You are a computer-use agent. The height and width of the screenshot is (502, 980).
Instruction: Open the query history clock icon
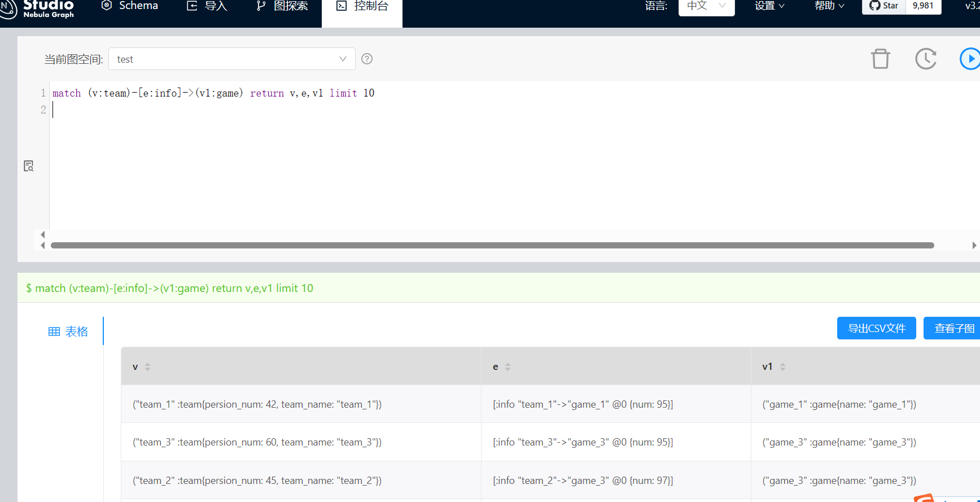pos(926,59)
